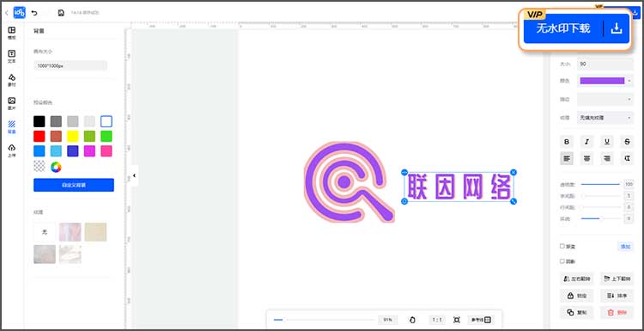Screen dimensions: 644x331
Task: Pick the magenta background swatch
Action: (89, 151)
